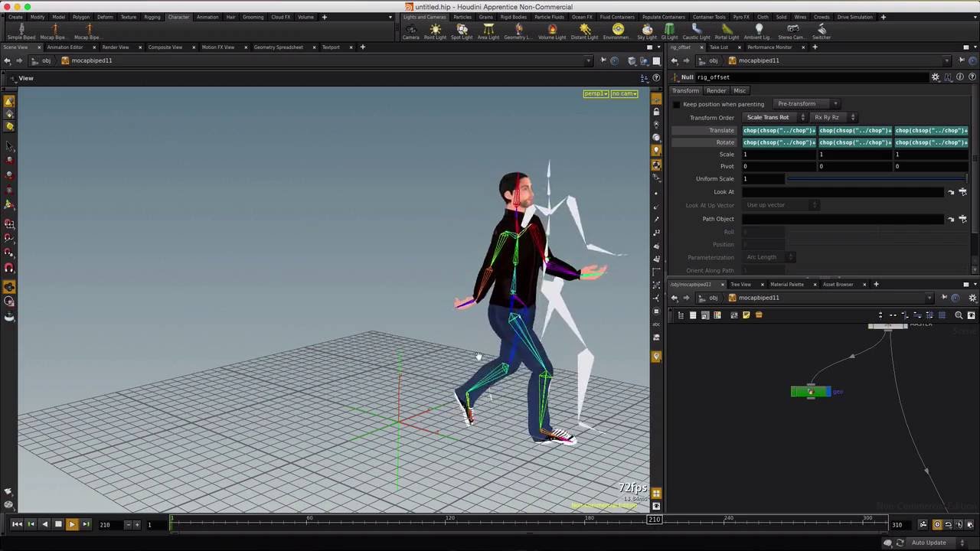This screenshot has height=551, width=980.
Task: Add a Point Light from shelf
Action: (x=435, y=31)
